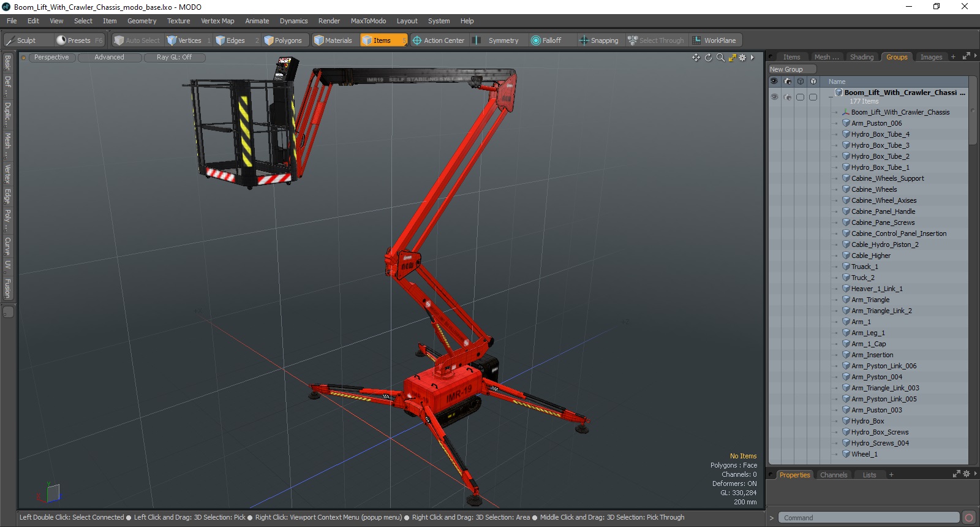Click the camera column header icon
The width and height of the screenshot is (980, 527).
[787, 81]
